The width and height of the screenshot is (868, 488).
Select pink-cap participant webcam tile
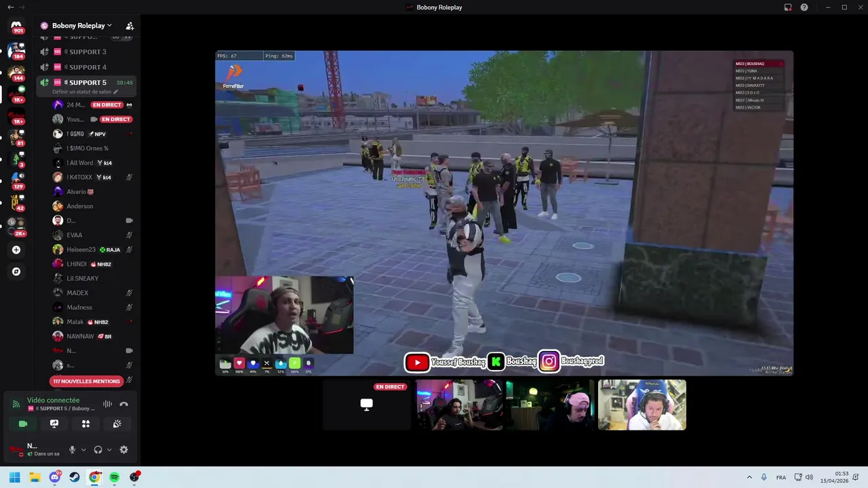pos(550,405)
